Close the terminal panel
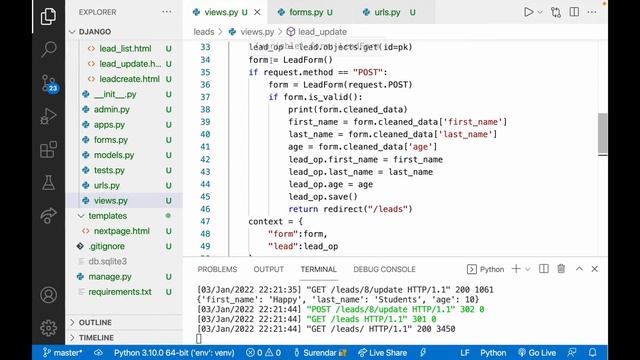 pos(595,269)
